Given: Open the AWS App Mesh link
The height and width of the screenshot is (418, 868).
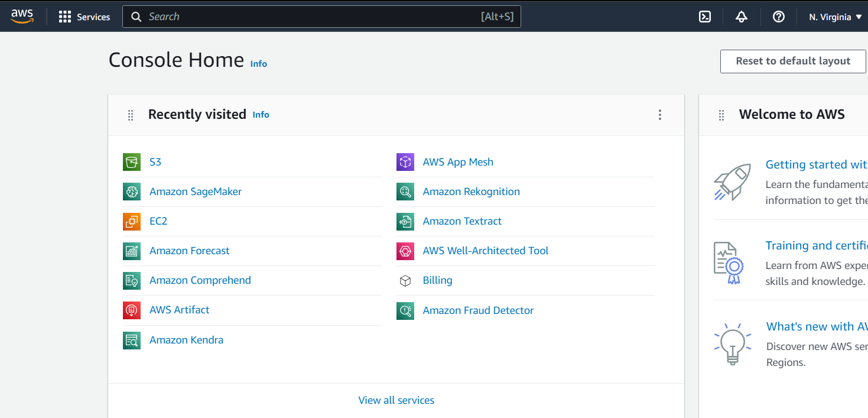Looking at the screenshot, I should click(x=458, y=162).
